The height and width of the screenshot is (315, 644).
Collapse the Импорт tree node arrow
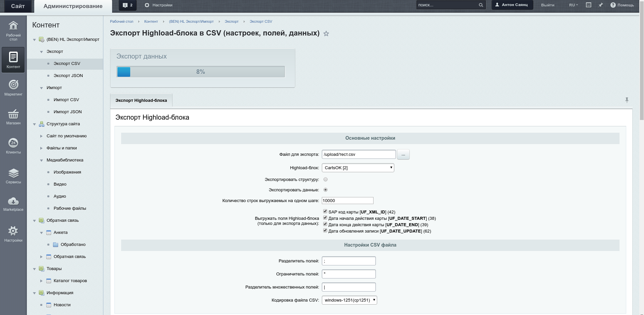41,88
